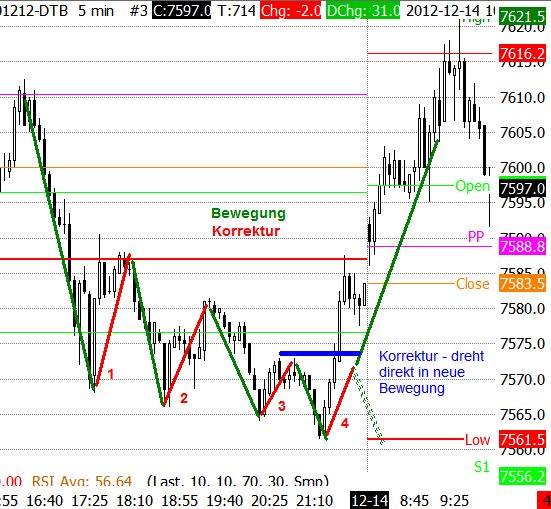Viewport: 551px width, 509px height.
Task: Click the red number 1 wave label
Action: click(x=111, y=374)
